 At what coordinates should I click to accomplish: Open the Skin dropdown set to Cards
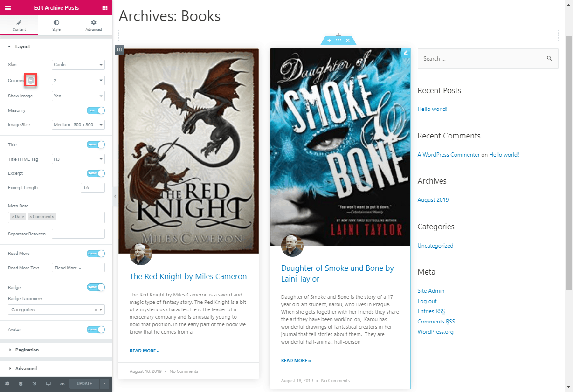(x=78, y=65)
